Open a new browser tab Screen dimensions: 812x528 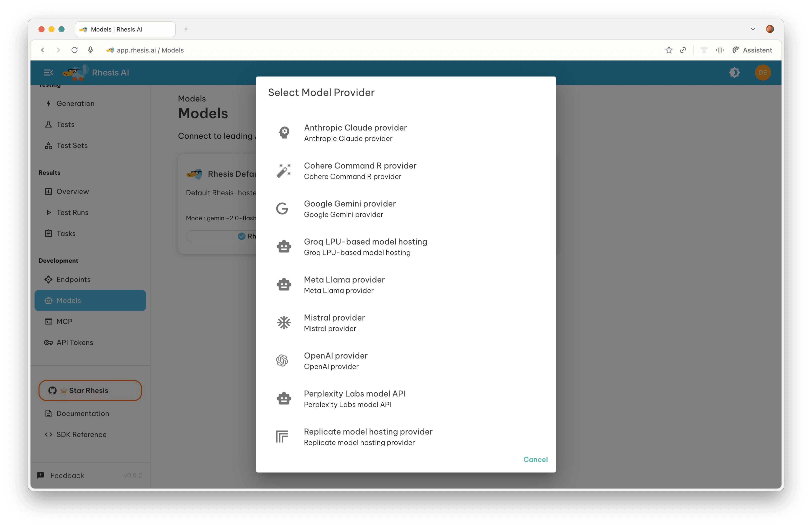[186, 29]
